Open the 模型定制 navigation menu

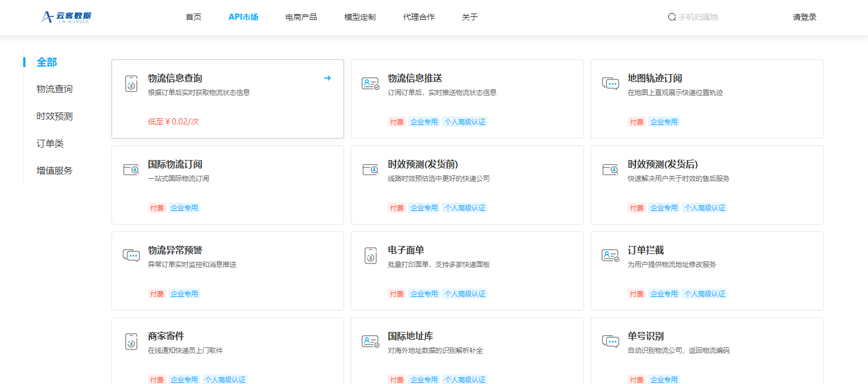point(360,17)
